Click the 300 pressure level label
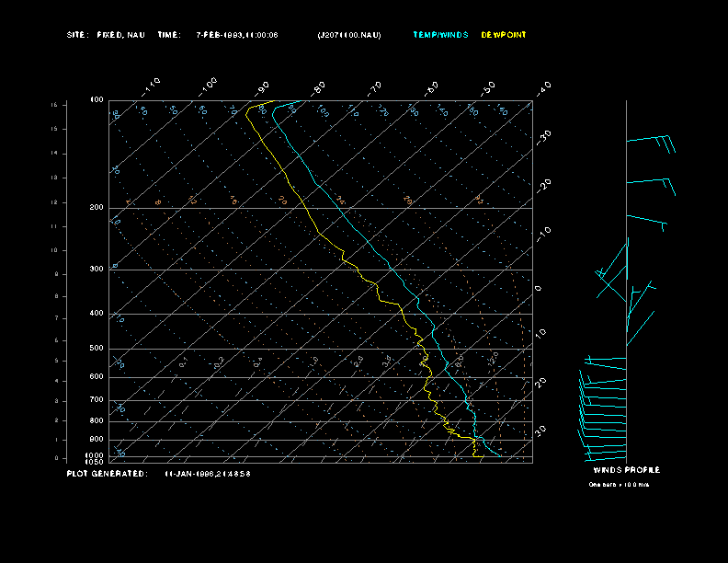 coord(97,270)
